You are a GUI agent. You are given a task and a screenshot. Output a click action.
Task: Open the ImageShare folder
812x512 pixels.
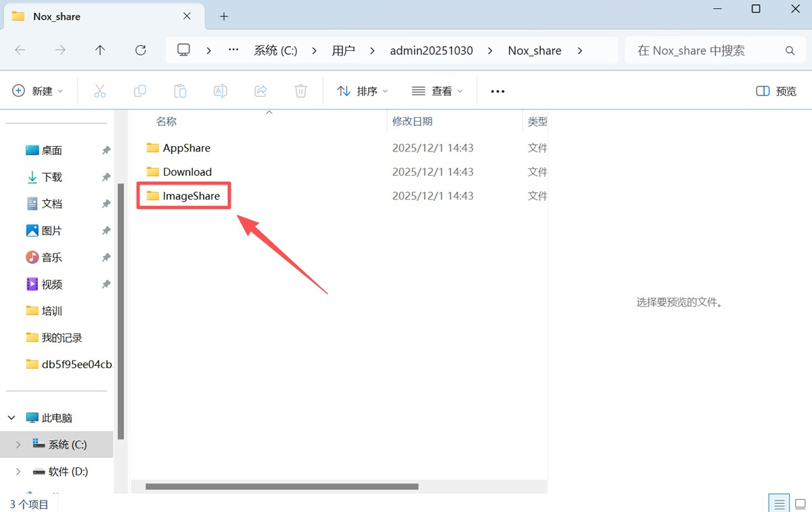click(191, 196)
